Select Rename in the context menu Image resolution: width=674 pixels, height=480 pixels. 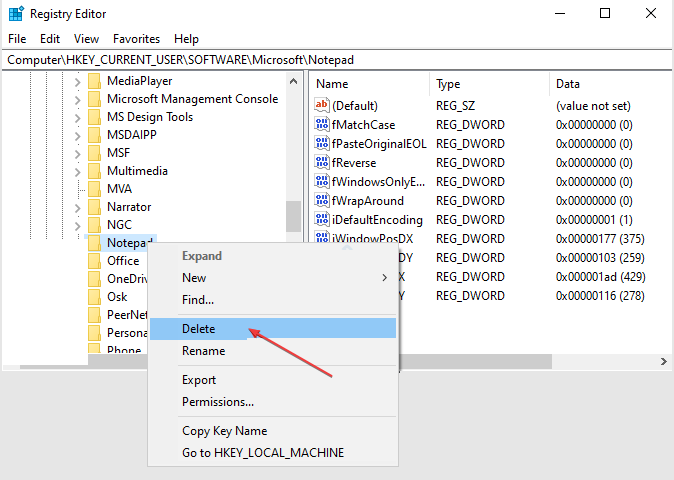(x=203, y=351)
